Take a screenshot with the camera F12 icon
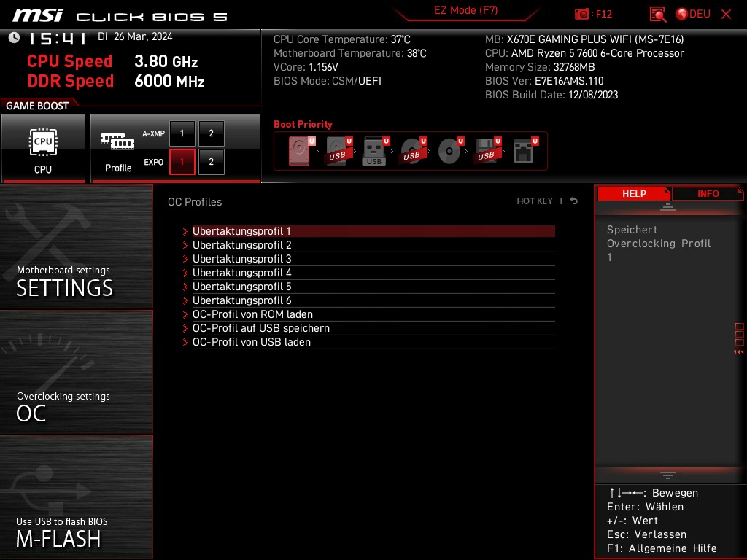Image resolution: width=747 pixels, height=560 pixels. click(x=581, y=14)
